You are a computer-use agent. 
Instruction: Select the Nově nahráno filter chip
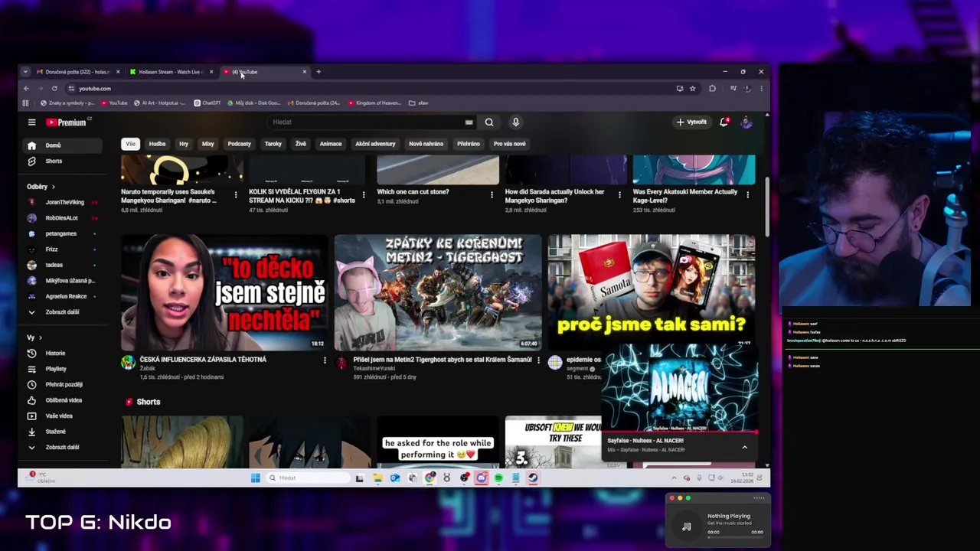pyautogui.click(x=426, y=144)
